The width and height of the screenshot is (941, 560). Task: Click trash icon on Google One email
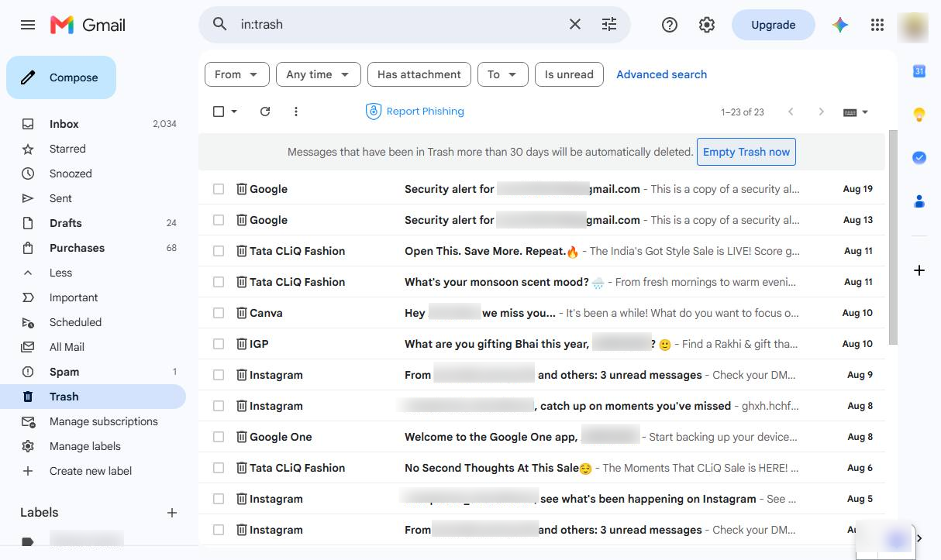[241, 437]
